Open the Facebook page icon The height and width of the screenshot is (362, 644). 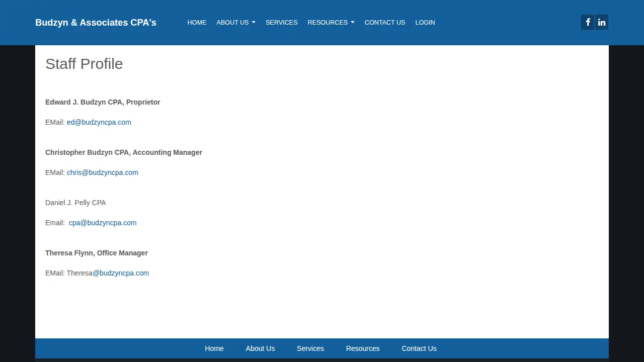[x=588, y=22]
